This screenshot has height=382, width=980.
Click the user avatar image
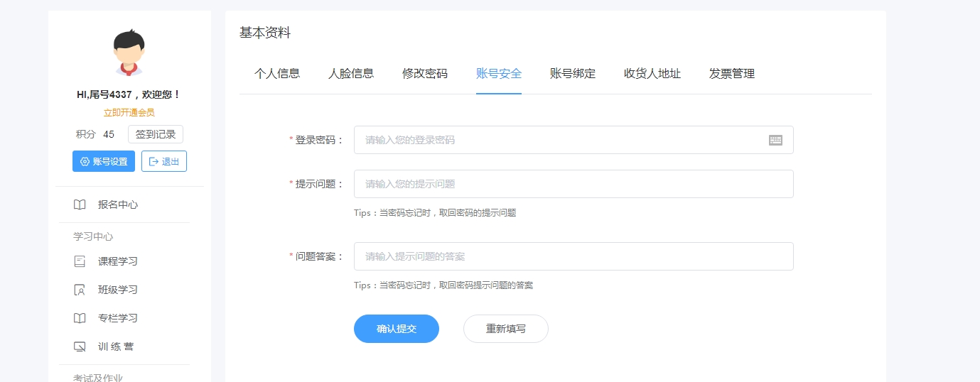tap(129, 53)
